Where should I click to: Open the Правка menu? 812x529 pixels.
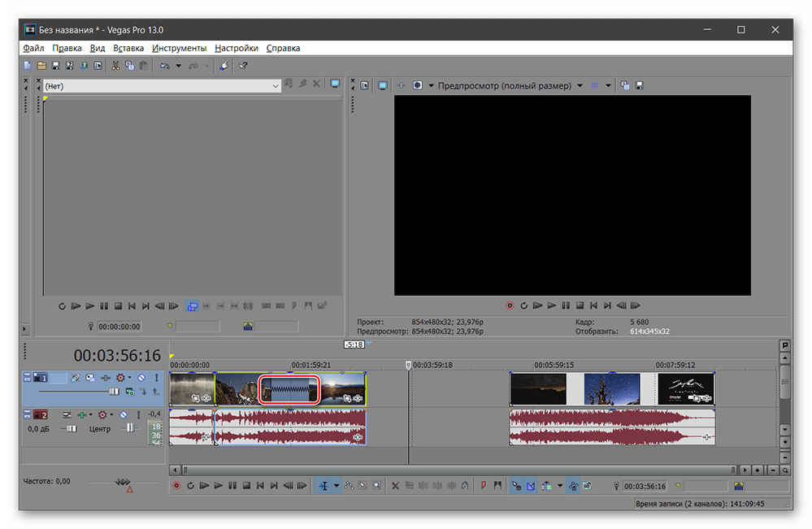point(67,48)
